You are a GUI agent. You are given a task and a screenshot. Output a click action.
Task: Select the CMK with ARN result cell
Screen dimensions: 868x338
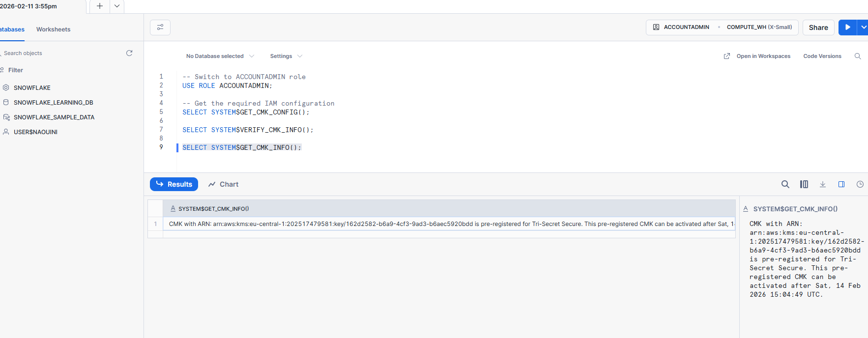[x=449, y=224]
